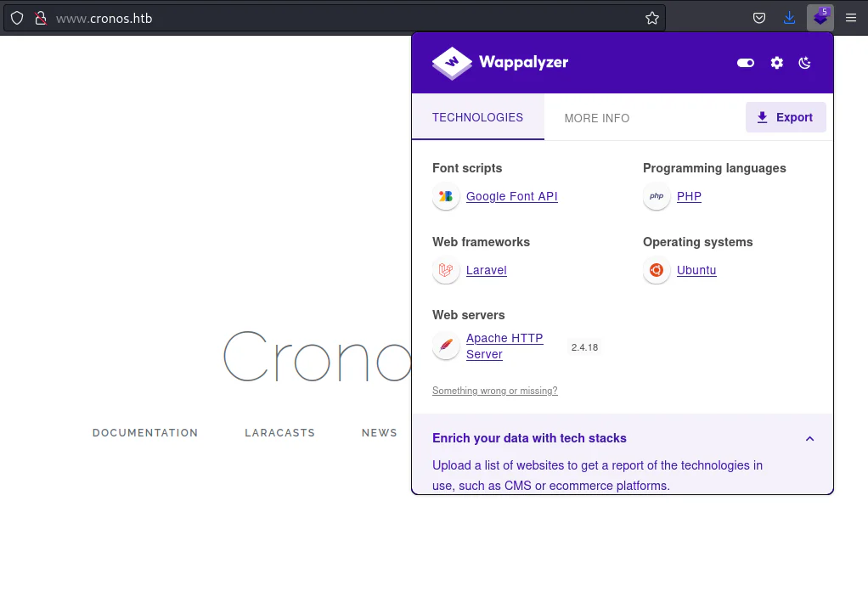The height and width of the screenshot is (608, 868).
Task: Bookmark this page with the star icon
Action: pos(652,18)
